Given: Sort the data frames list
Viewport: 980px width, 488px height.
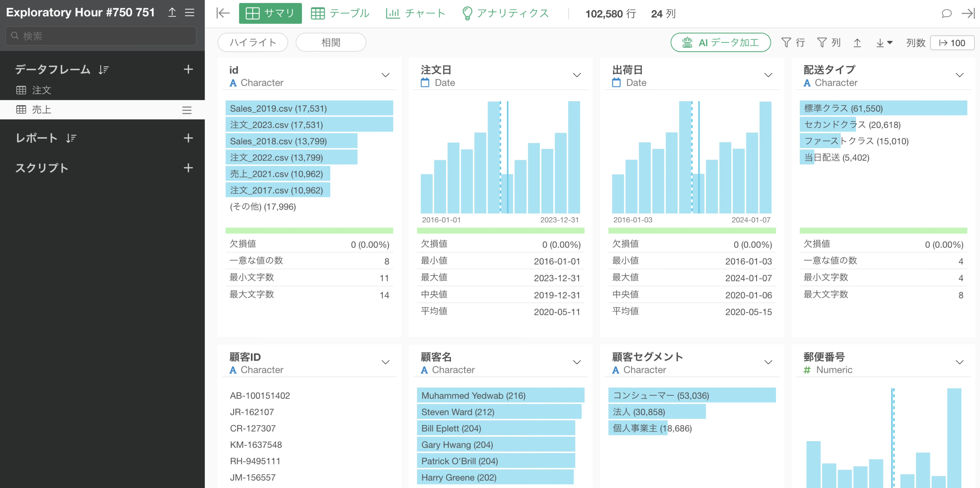Looking at the screenshot, I should pyautogui.click(x=103, y=70).
